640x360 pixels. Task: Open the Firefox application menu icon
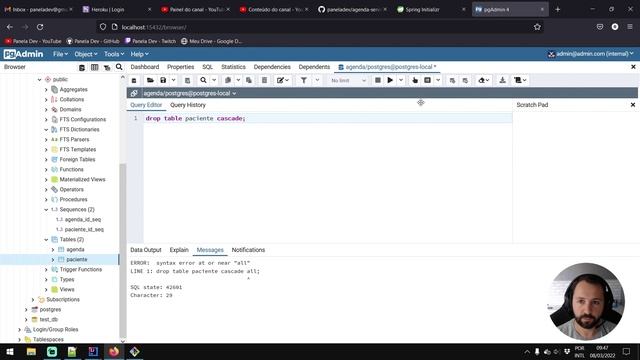pyautogui.click(x=630, y=27)
